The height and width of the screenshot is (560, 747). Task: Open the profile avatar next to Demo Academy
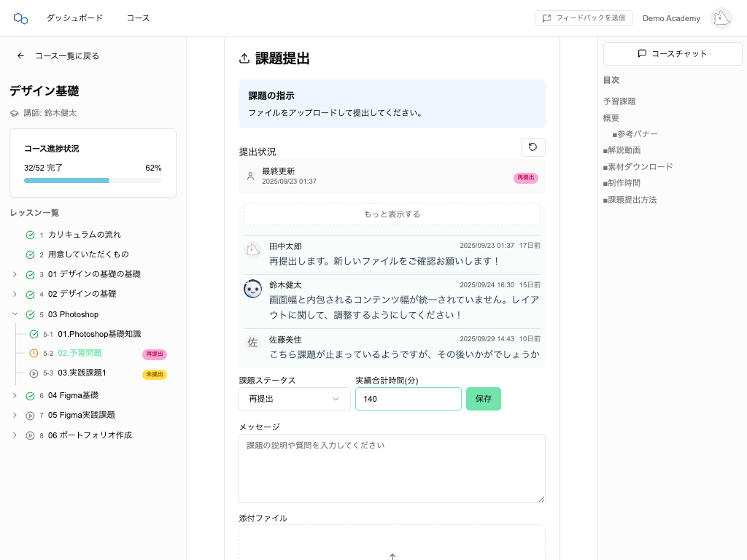721,17
